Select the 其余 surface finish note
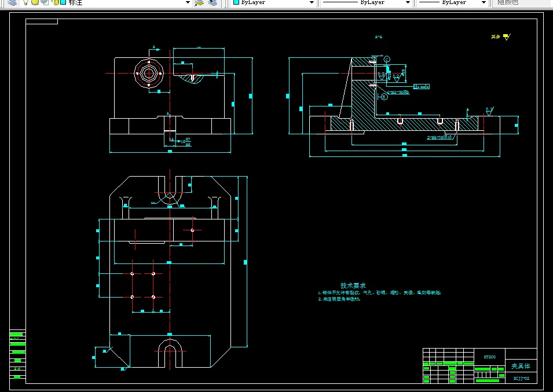Screen dimensions: 553x392 496,36
